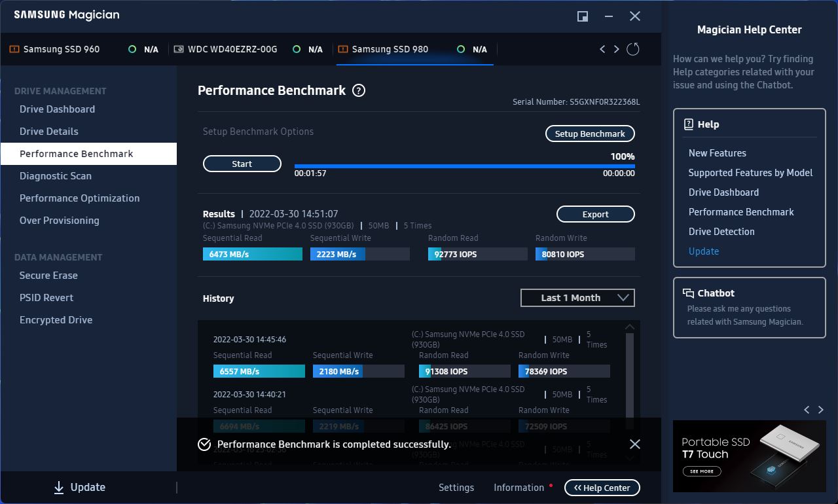
Task: Go to the previous drive tab arrow
Action: [602, 49]
